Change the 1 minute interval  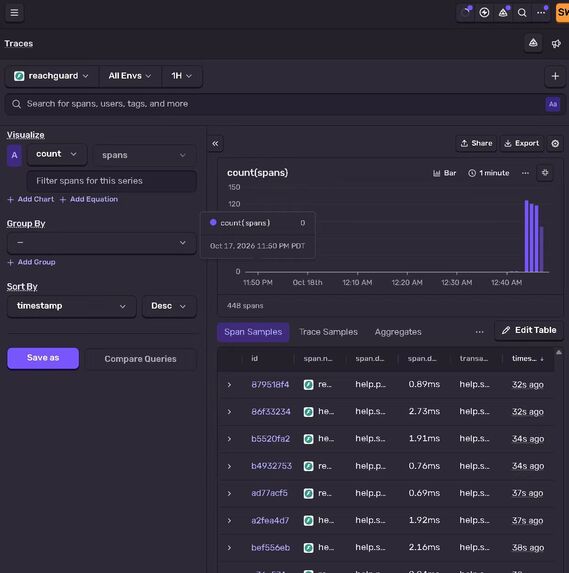pyautogui.click(x=489, y=173)
